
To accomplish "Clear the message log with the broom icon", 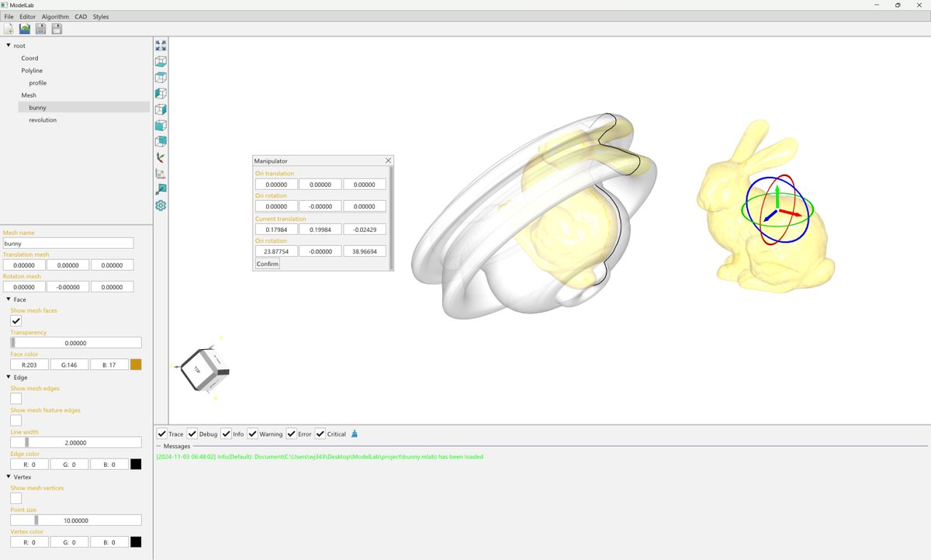I will point(355,434).
